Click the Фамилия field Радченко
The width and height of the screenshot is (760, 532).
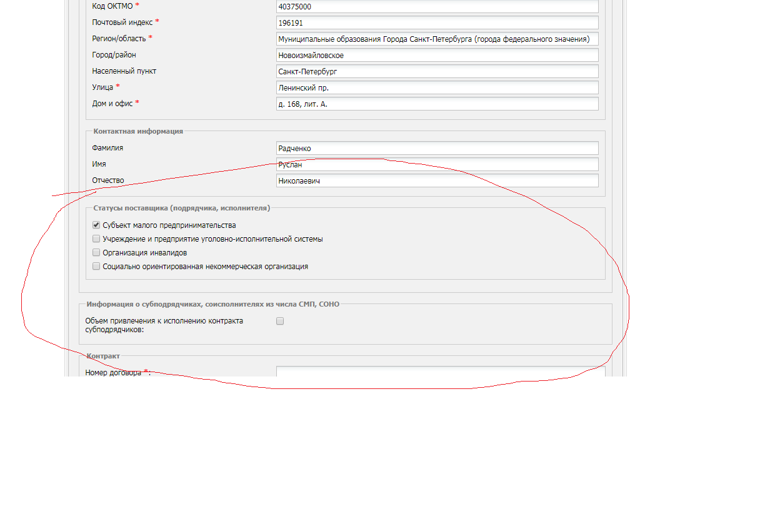click(437, 148)
